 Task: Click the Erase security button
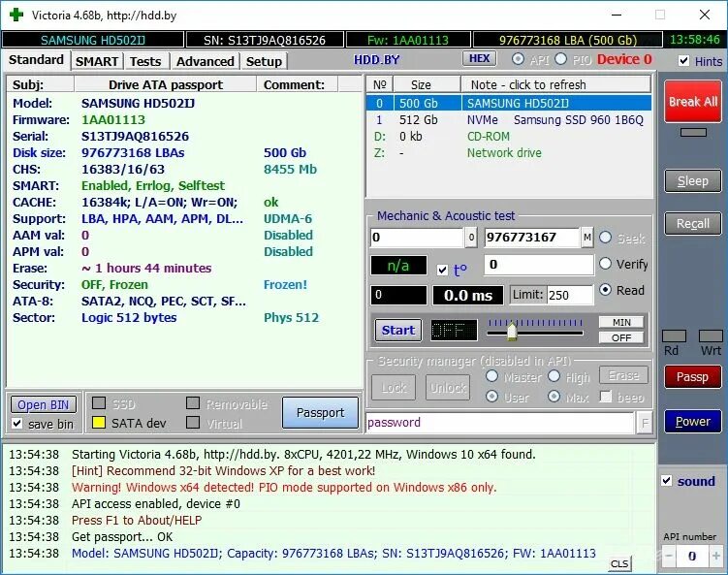point(623,375)
